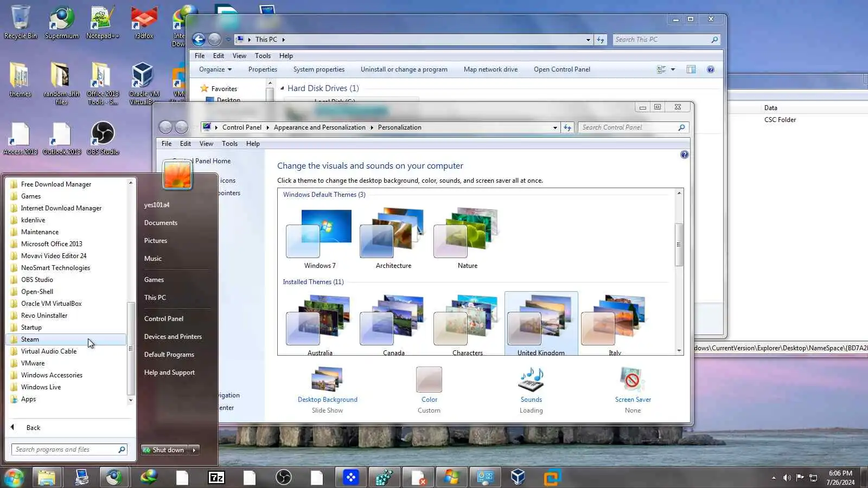Image resolution: width=868 pixels, height=488 pixels.
Task: Open the Notepad++ desktop shortcut
Action: coord(102,22)
